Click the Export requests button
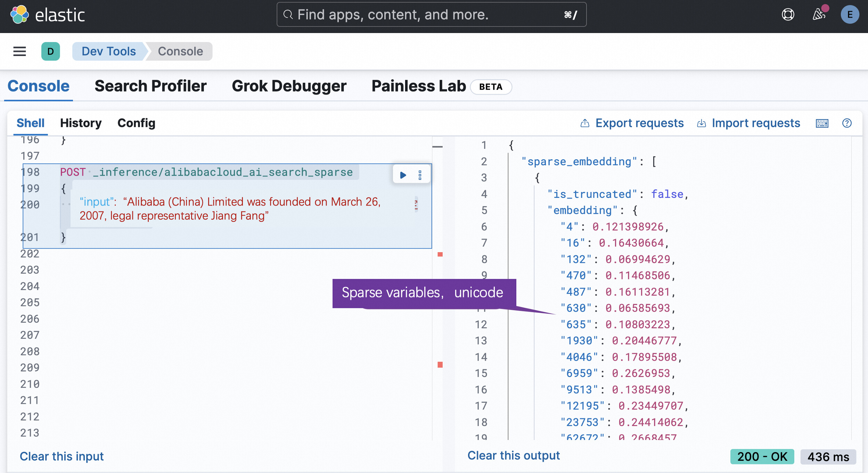 click(632, 123)
